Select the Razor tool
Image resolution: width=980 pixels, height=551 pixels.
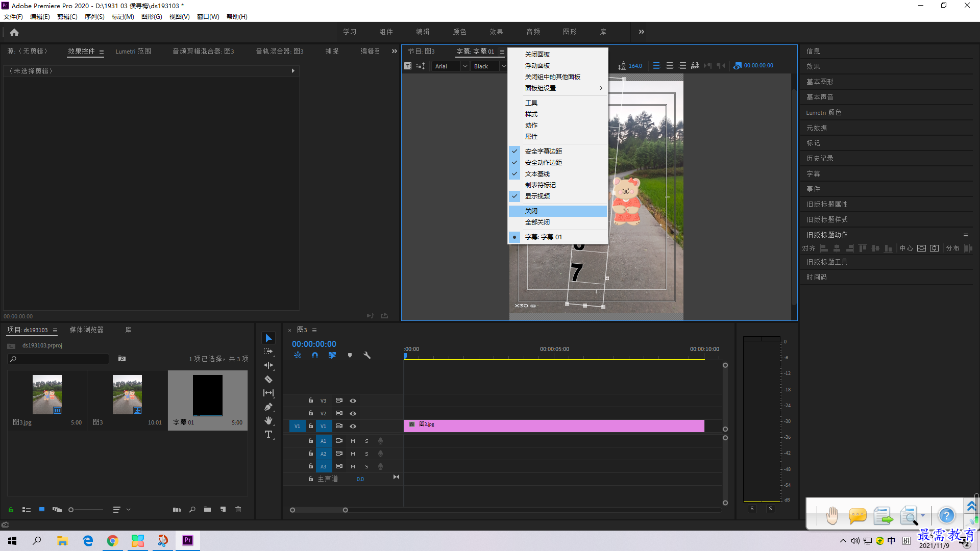[268, 379]
